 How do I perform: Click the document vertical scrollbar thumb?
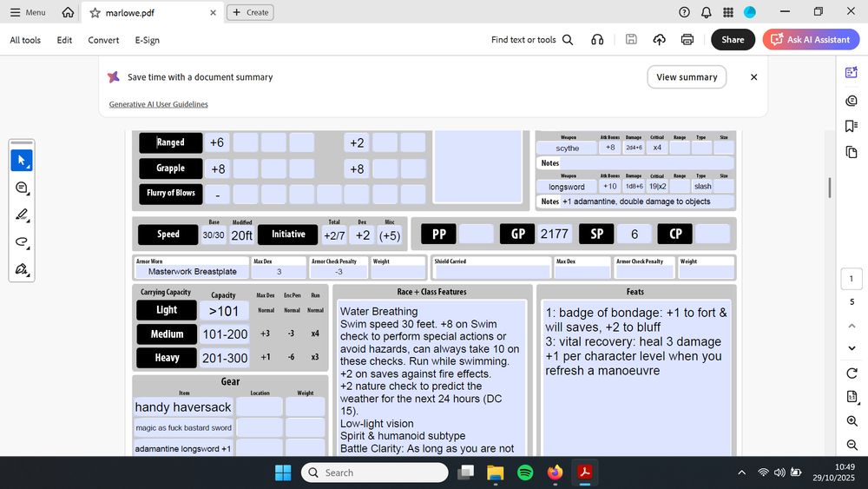[829, 188]
